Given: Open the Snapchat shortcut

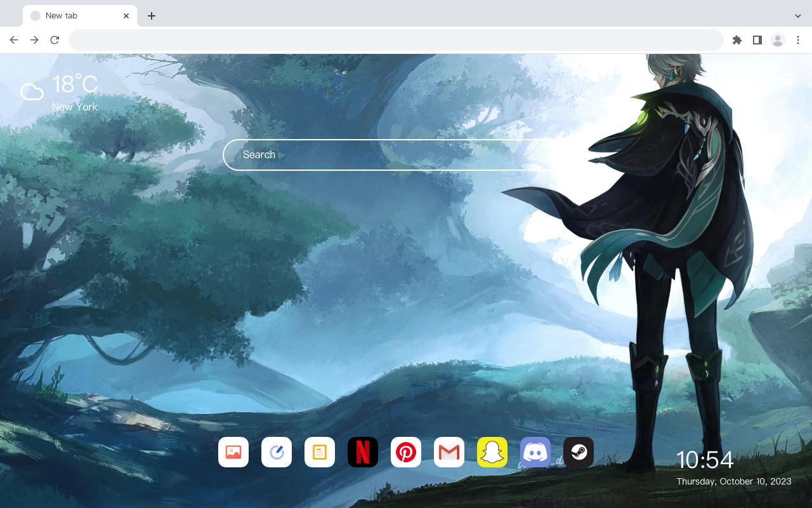Looking at the screenshot, I should point(492,452).
